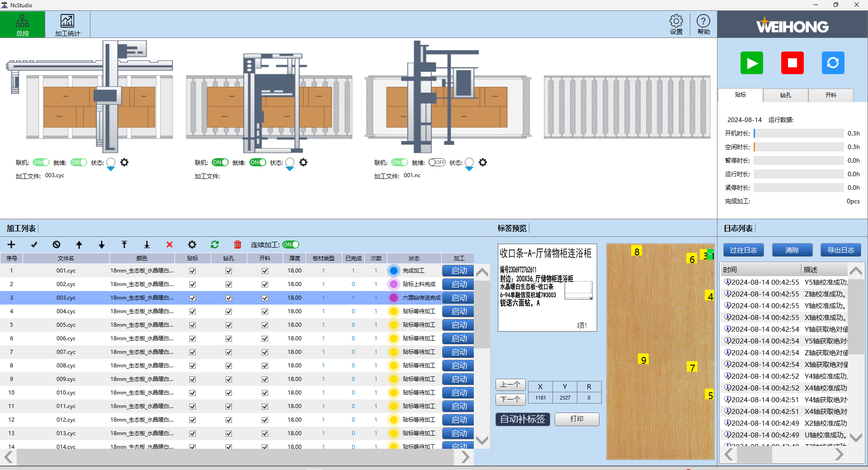Image resolution: width=868 pixels, height=470 pixels.
Task: Expand the second machine's status dropdown arrow
Action: click(x=290, y=169)
